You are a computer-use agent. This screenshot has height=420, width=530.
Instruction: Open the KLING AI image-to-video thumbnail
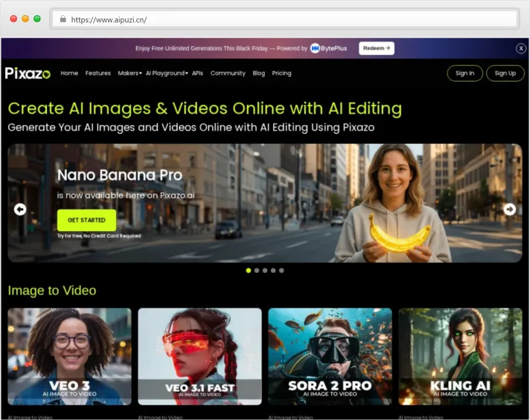point(460,356)
